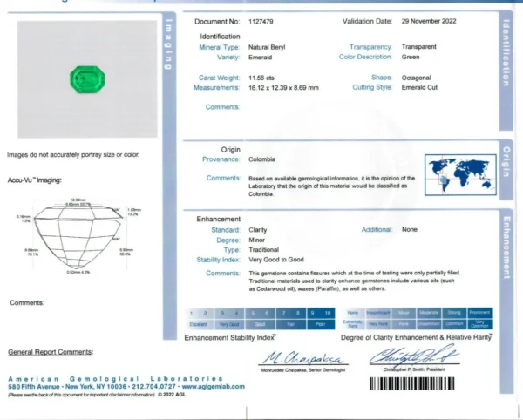Click the Shape value 'Octagonal'

(x=417, y=78)
